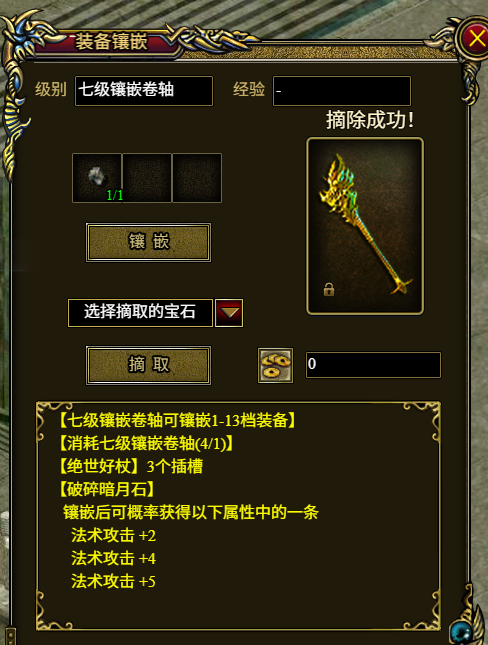Click the 法术攻击 +5 attribute line
The height and width of the screenshot is (645, 488).
[113, 582]
